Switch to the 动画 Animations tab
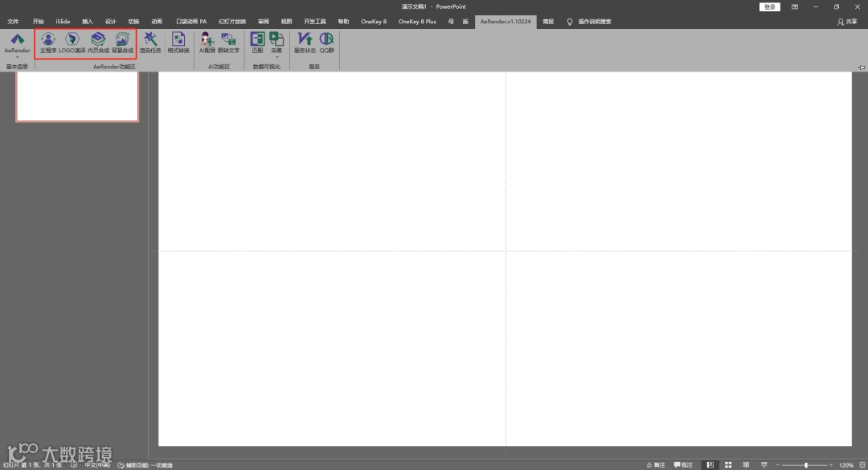The height and width of the screenshot is (470, 868). tap(158, 22)
